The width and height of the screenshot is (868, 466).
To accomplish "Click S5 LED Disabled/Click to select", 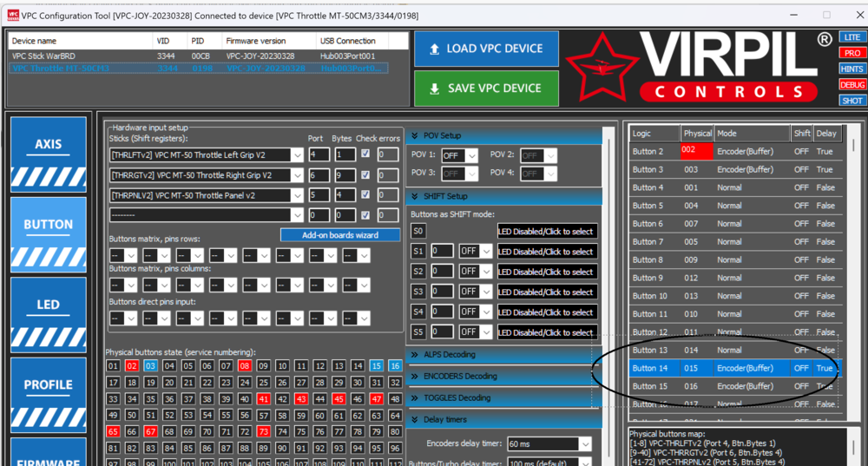I will [x=547, y=332].
